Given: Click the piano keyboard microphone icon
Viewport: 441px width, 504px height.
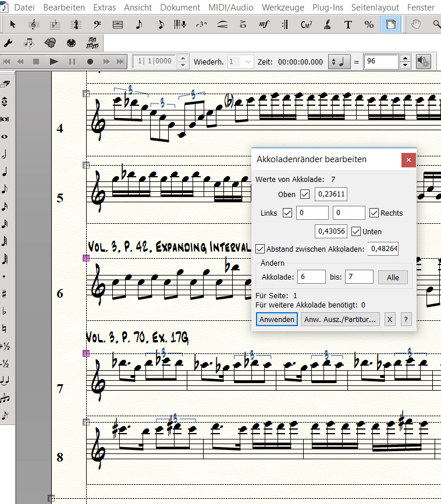Looking at the screenshot, I should click(x=180, y=24).
